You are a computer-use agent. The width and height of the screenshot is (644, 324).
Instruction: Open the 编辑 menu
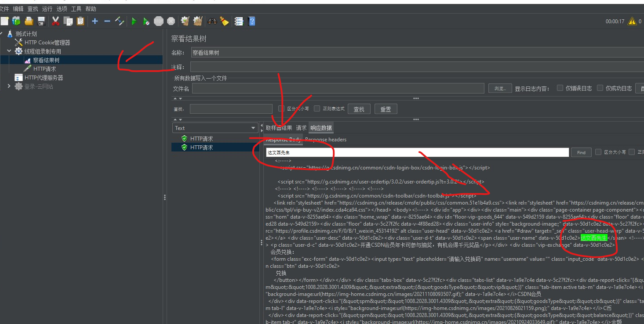tap(18, 9)
